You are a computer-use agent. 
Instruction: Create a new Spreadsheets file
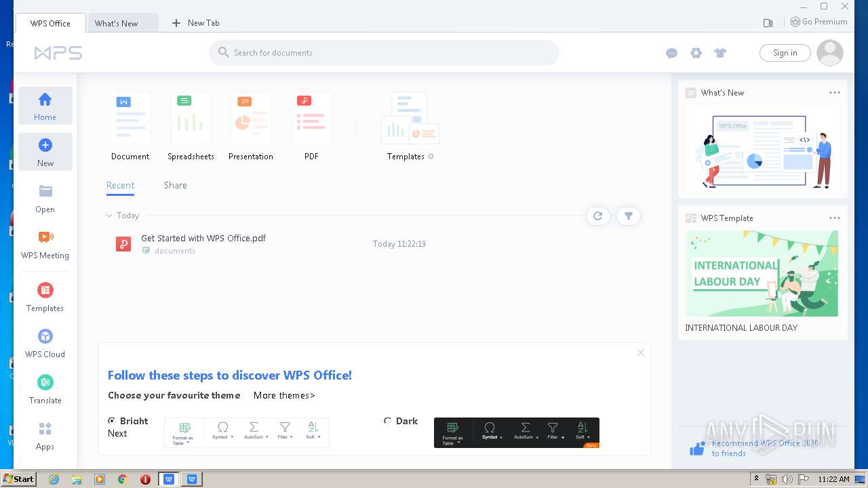[x=191, y=127]
